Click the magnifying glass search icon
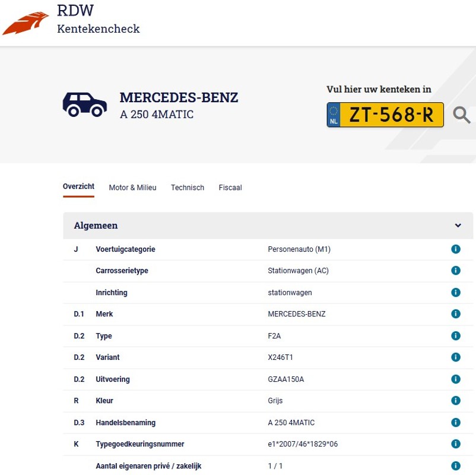The height and width of the screenshot is (475, 476). (461, 115)
